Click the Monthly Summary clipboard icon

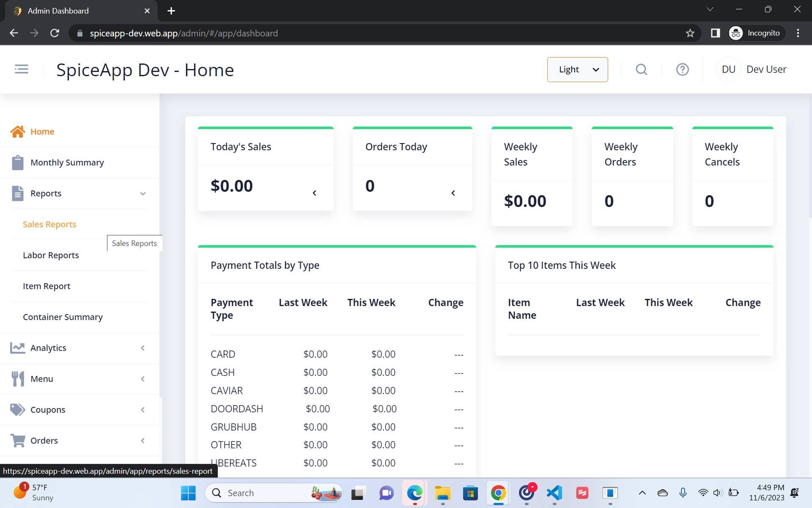(18, 163)
